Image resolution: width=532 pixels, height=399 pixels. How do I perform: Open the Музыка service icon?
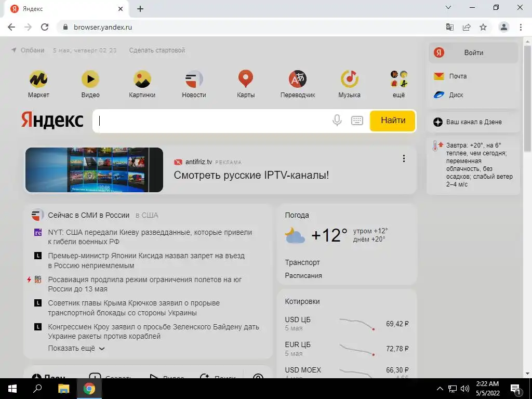click(x=350, y=79)
